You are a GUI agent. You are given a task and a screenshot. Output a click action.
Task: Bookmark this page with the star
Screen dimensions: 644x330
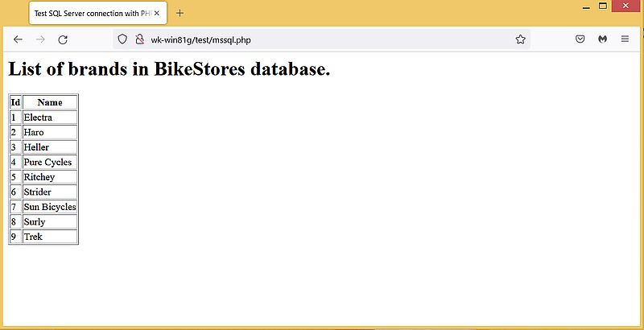click(x=520, y=39)
